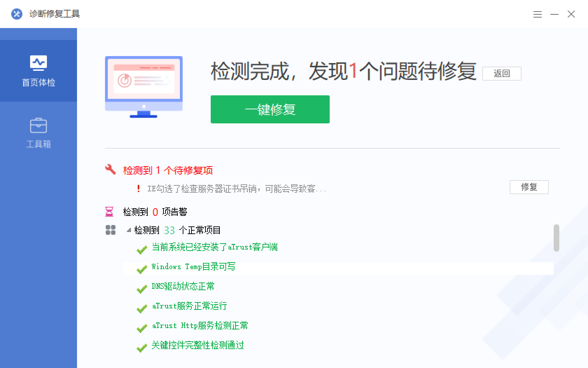Select the Windows Temp目录可写 item
This screenshot has width=588, height=368.
[x=193, y=267]
